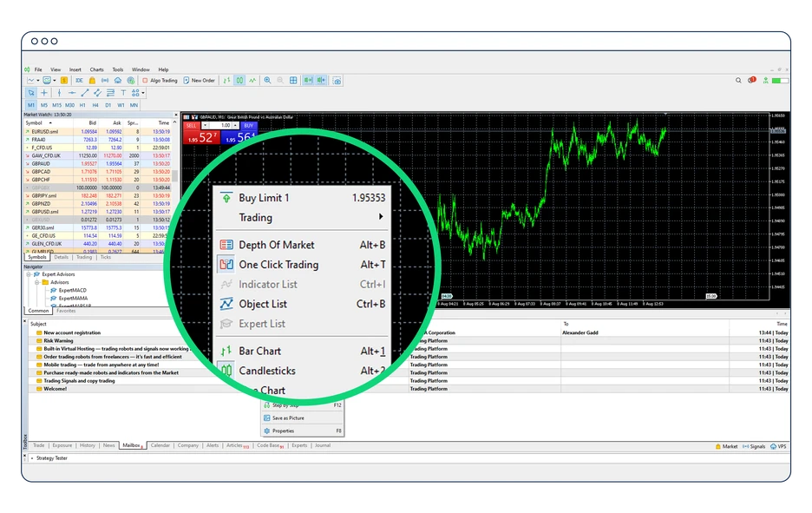
Task: Zoom in the chart
Action: [x=268, y=81]
